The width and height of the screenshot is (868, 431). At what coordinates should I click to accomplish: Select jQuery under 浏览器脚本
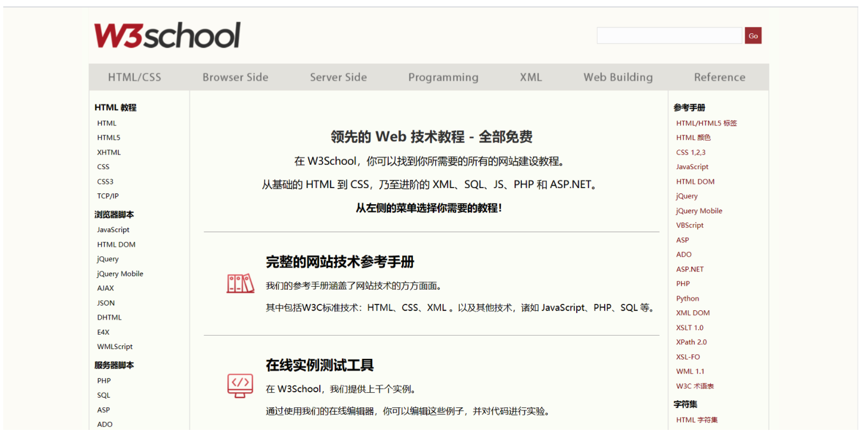tap(108, 259)
